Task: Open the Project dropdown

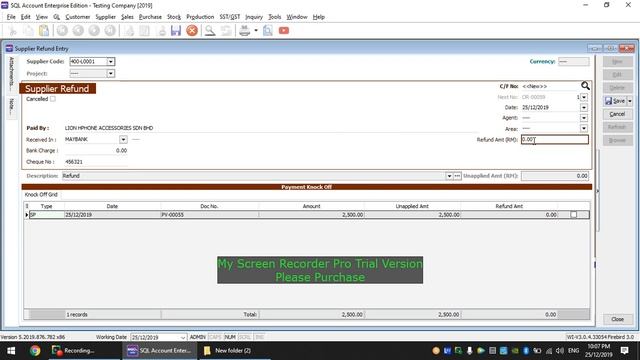Action: (111, 73)
